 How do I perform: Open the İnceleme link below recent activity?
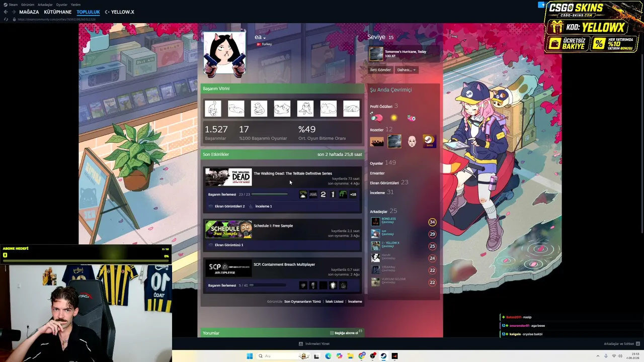pyautogui.click(x=355, y=302)
